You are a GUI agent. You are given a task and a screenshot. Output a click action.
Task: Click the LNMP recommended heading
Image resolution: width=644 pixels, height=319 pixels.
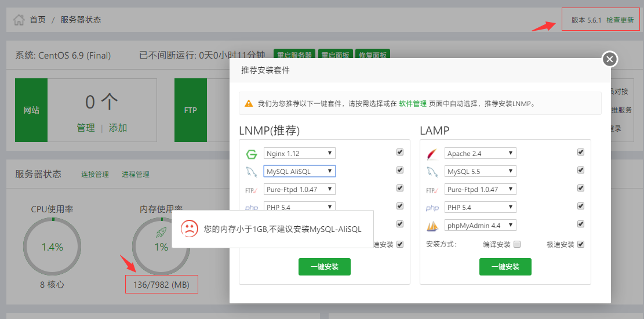(x=270, y=130)
